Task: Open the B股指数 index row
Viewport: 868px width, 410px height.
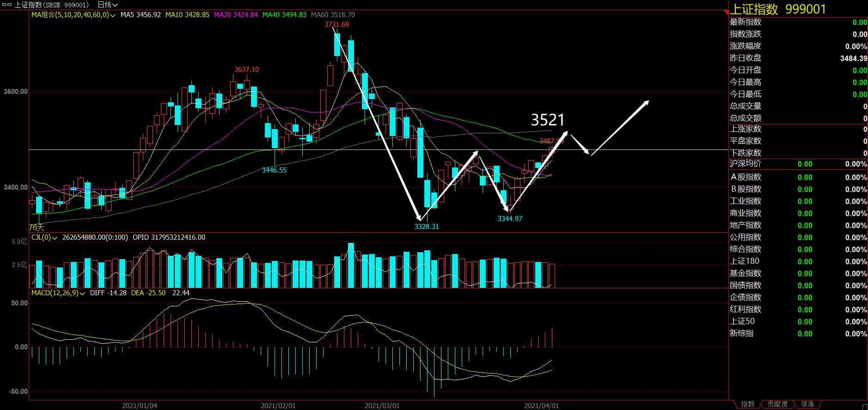Action: pyautogui.click(x=798, y=189)
